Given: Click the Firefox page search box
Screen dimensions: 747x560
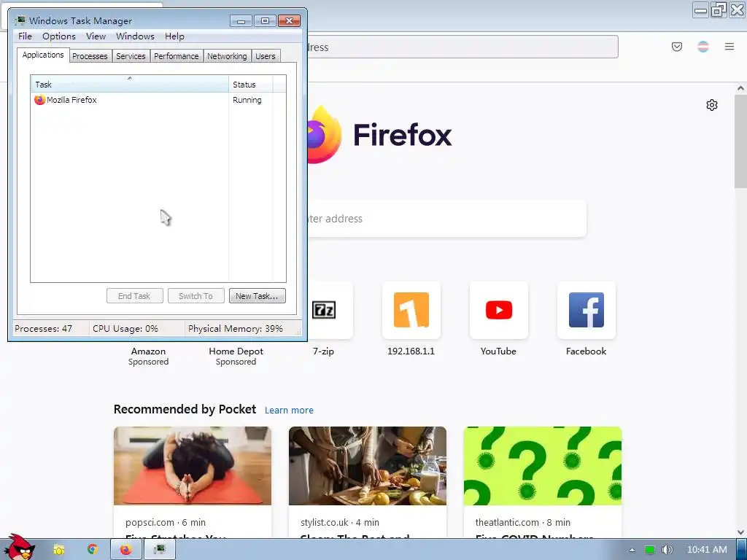Looking at the screenshot, I should 446,219.
